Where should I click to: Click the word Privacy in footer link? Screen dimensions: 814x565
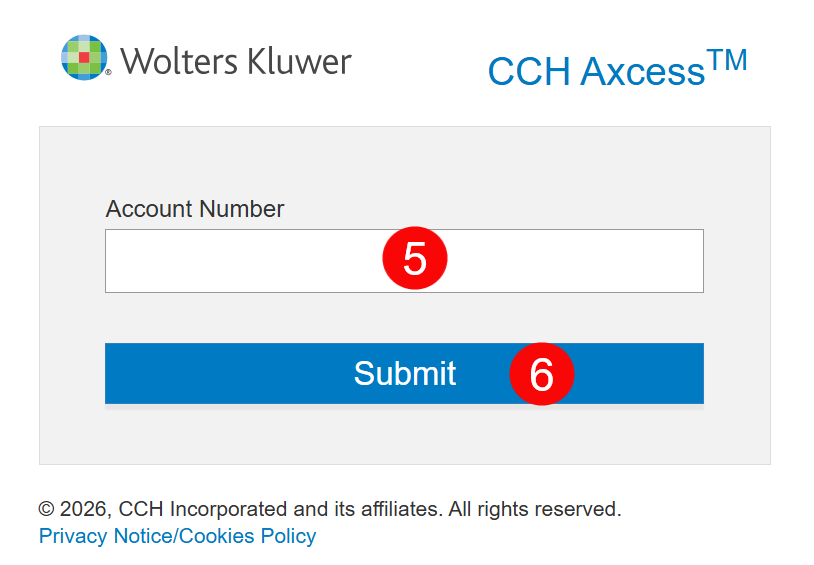pyautogui.click(x=73, y=536)
